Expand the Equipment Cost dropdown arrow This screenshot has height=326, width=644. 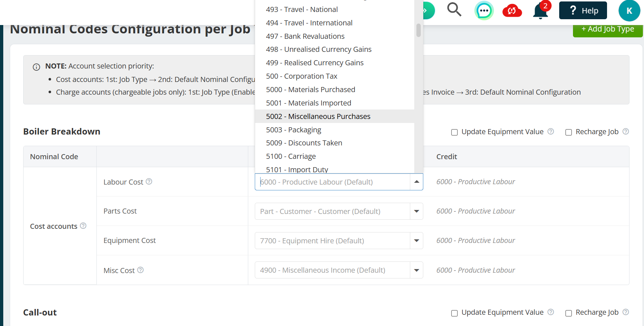coord(416,240)
